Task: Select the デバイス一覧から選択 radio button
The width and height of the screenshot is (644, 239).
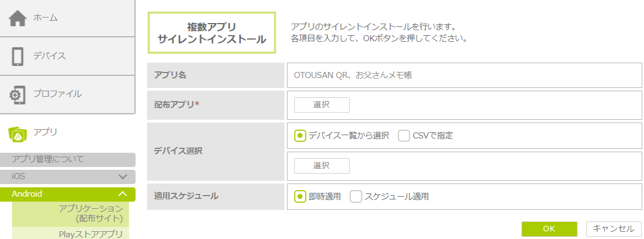Action: 300,136
